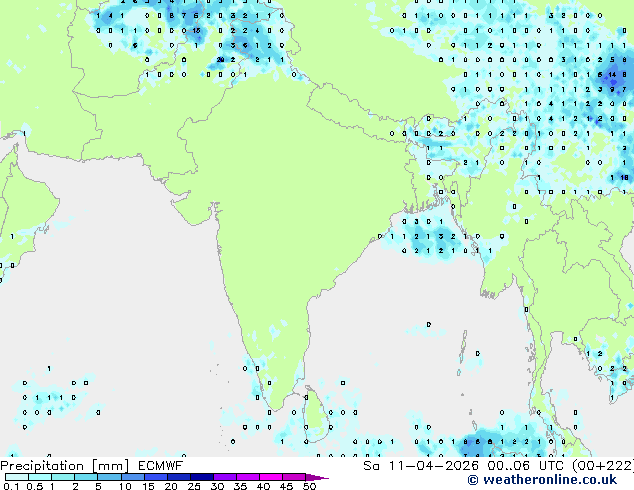Image resolution: width=634 pixels, height=490 pixels.
Task: Click the '10' legend scale label
Action: click(x=125, y=486)
